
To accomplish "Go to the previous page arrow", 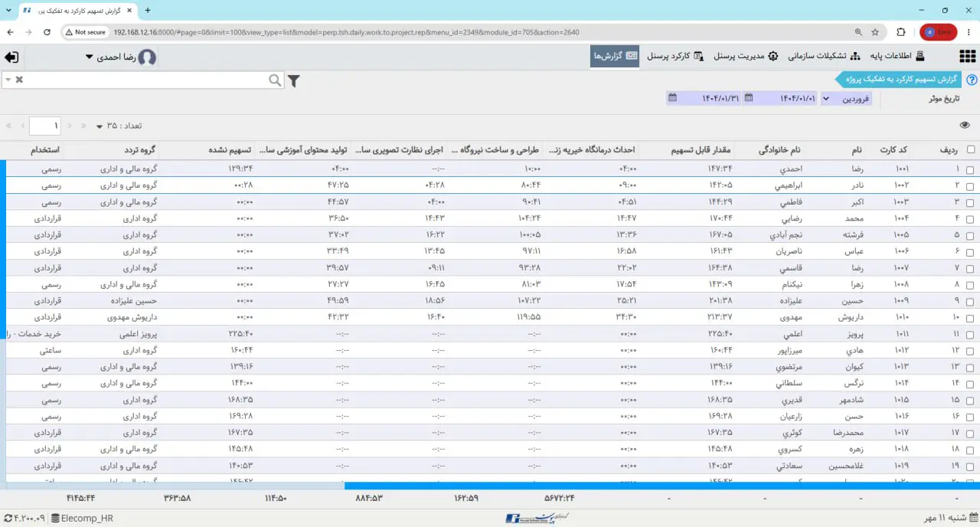I will [69, 126].
